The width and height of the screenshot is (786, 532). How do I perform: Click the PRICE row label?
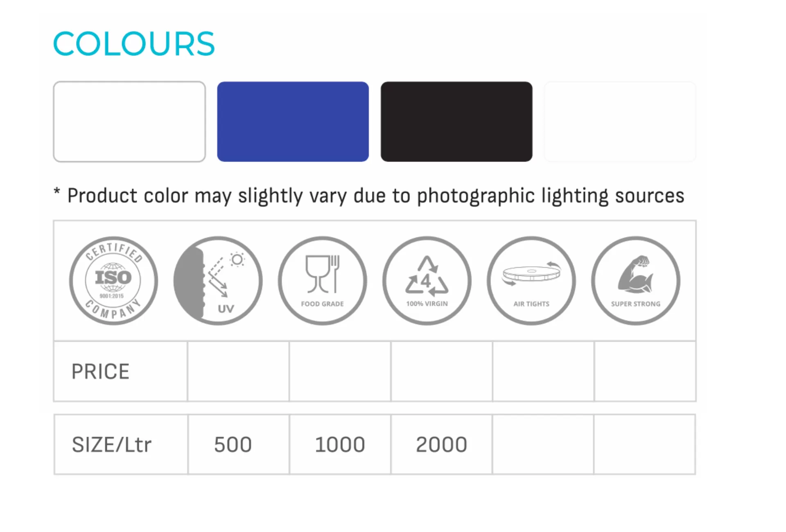pyautogui.click(x=100, y=372)
